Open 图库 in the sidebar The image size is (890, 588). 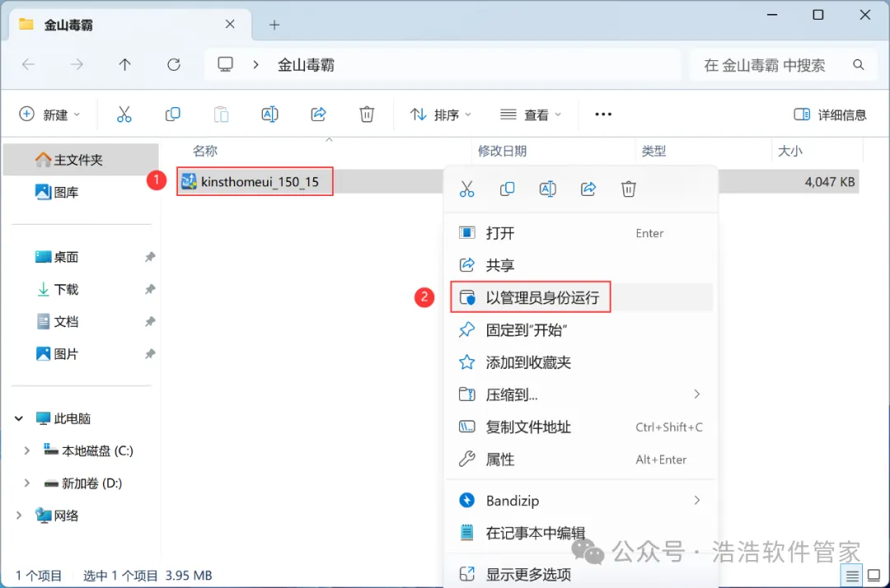click(81, 192)
